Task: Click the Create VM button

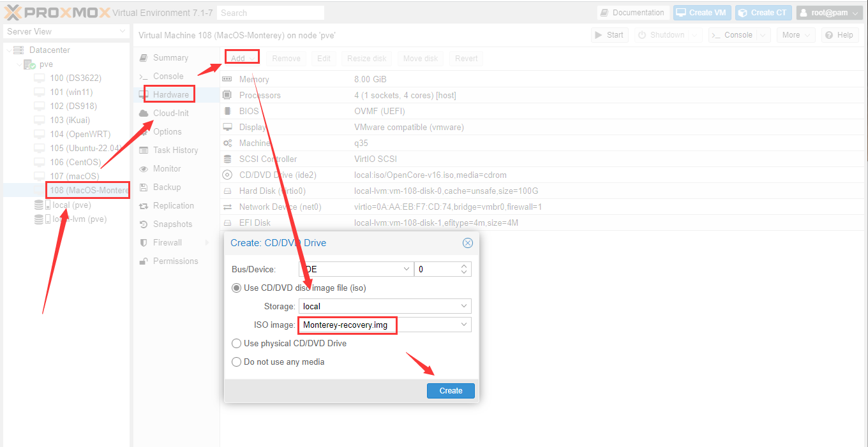Action: coord(702,13)
